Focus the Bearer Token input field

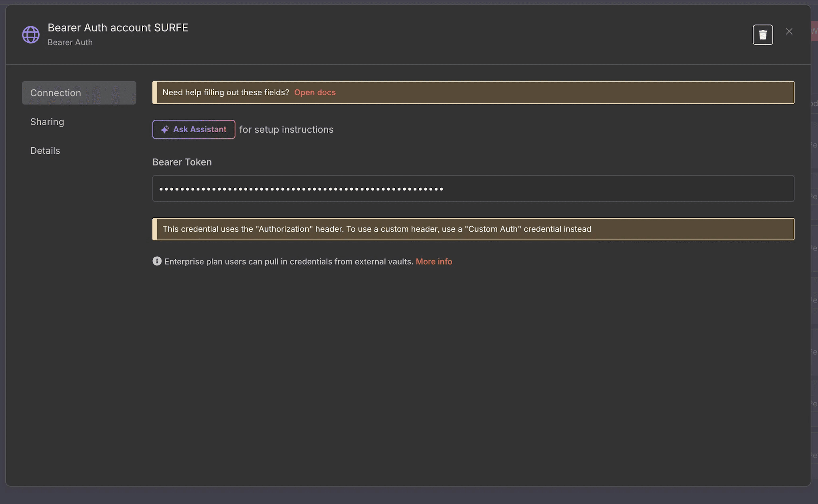(473, 189)
